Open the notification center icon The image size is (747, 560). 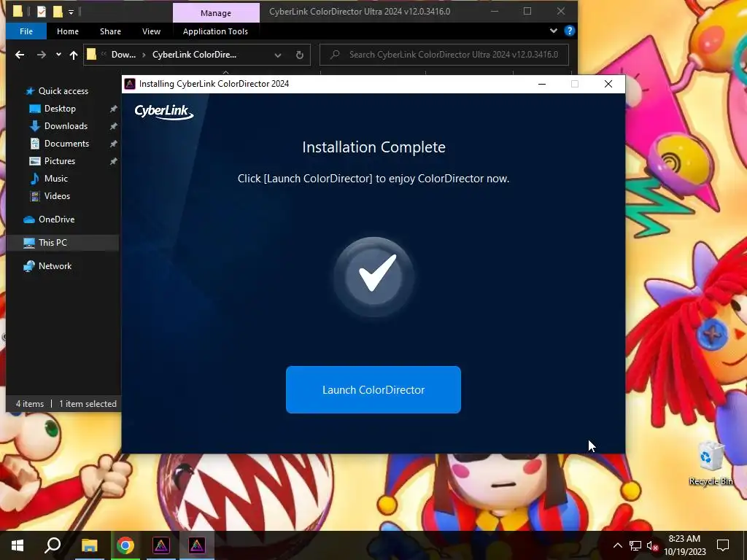click(723, 545)
